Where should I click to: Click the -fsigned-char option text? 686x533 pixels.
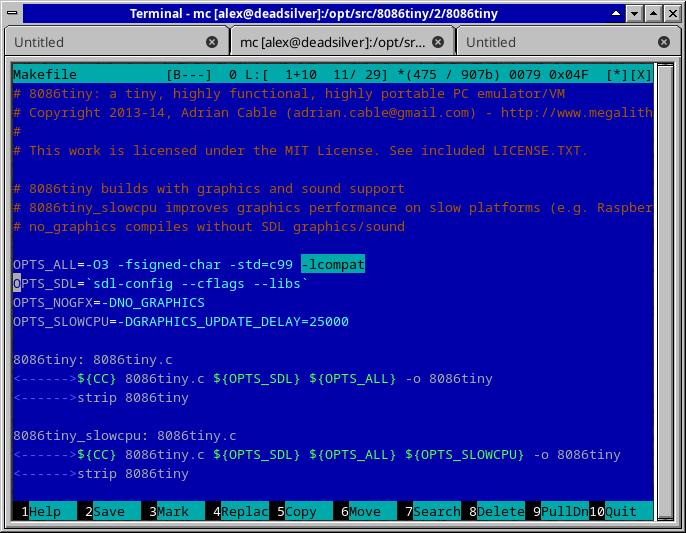(169, 265)
